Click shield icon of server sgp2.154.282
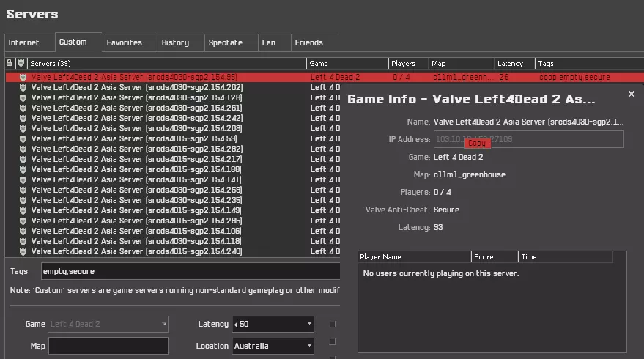This screenshot has width=644, height=359. 23,149
